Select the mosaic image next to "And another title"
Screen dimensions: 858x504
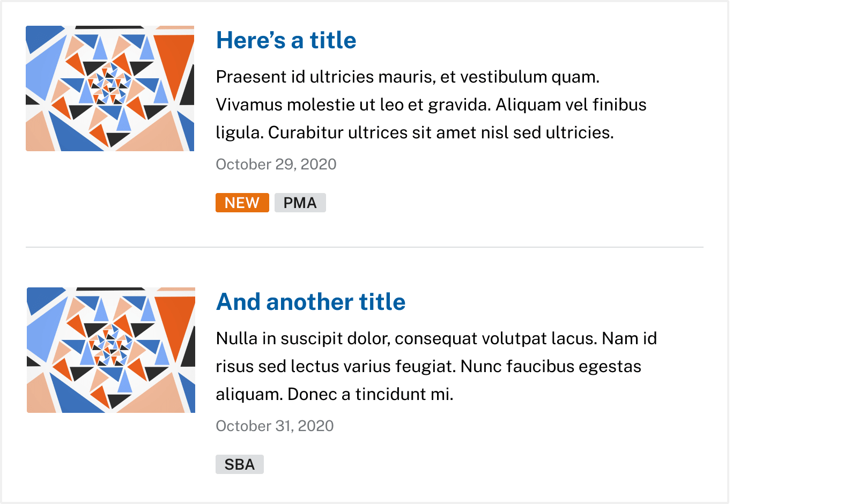(x=110, y=349)
